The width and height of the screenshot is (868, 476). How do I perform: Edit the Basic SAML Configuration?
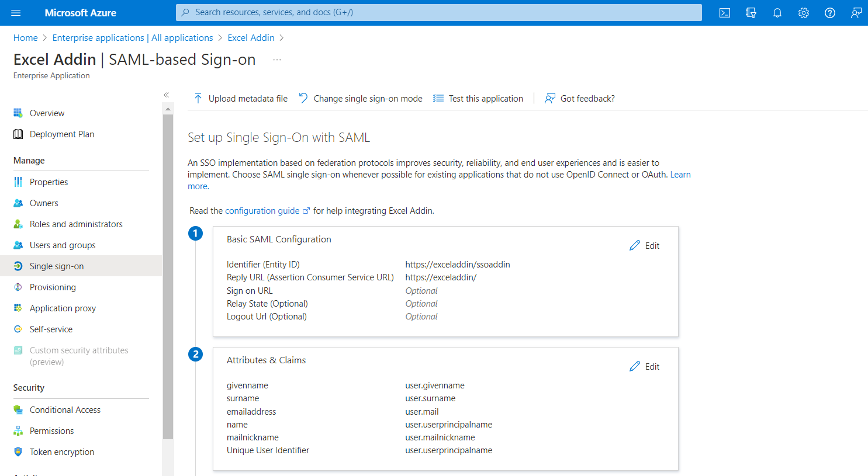click(x=645, y=246)
